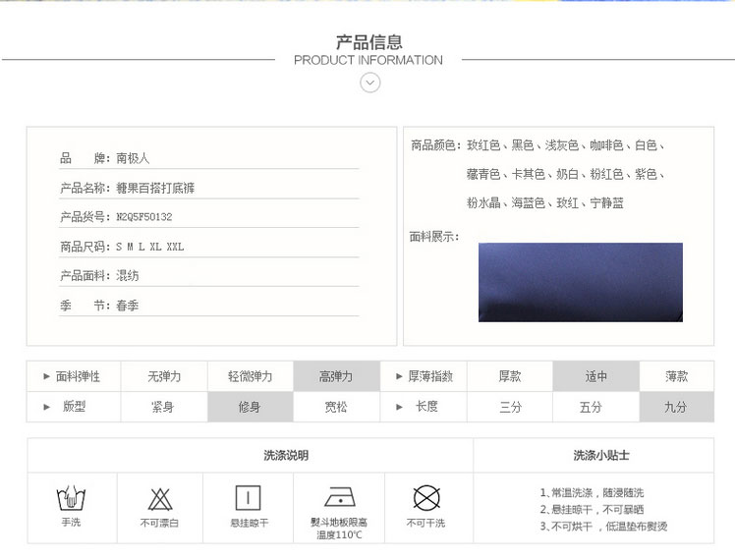Viewport: 735px width, 560px height.
Task: Select the 修身 fit option
Action: (250, 407)
